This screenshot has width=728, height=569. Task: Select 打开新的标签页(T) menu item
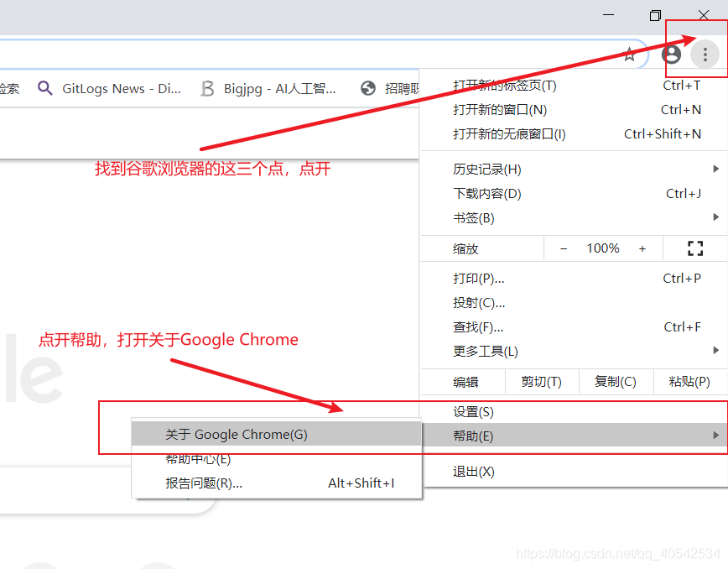[x=574, y=86]
